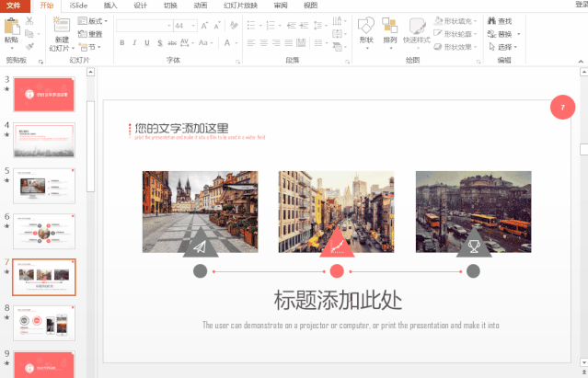
Task: Click the Paste (粘贴) icon
Action: (x=11, y=25)
